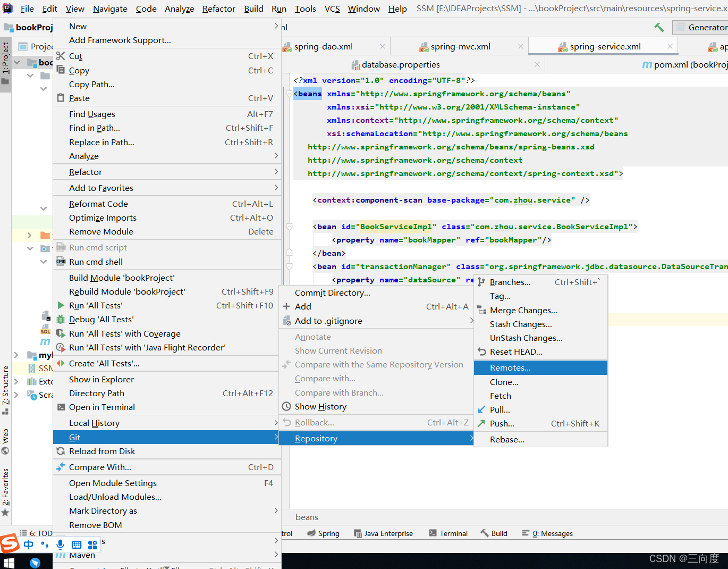Open the Java Enterprise tool window
728x569 pixels.
point(383,533)
